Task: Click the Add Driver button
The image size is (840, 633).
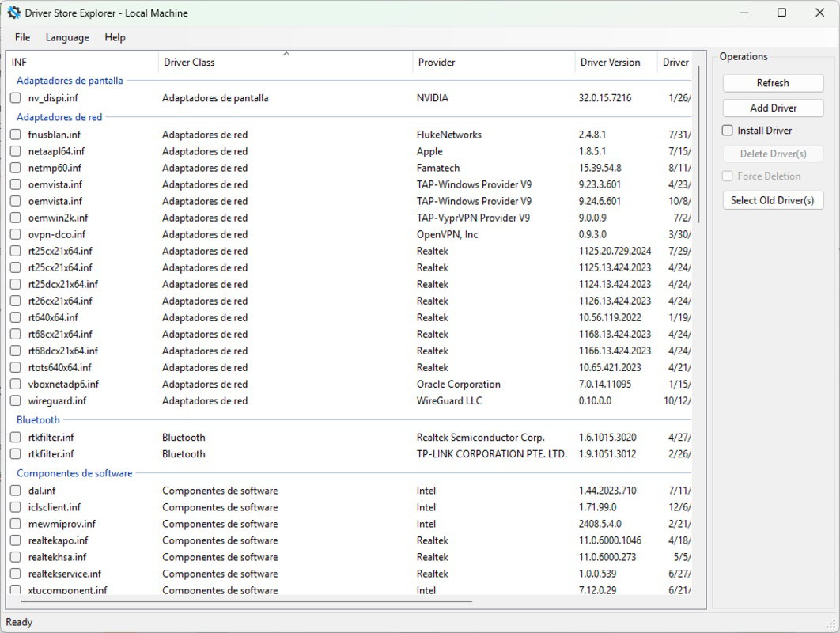Action: point(772,108)
